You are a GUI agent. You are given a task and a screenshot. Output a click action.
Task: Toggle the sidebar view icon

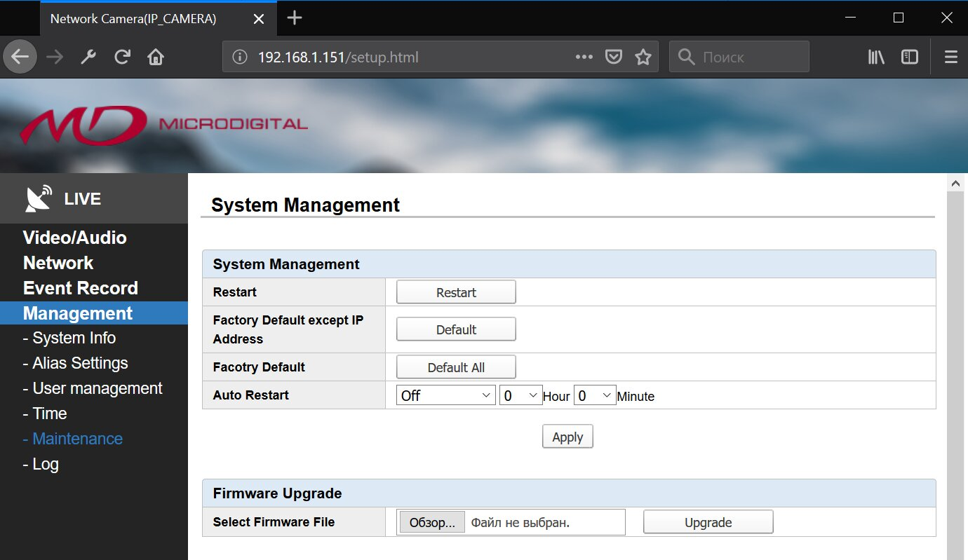[910, 57]
